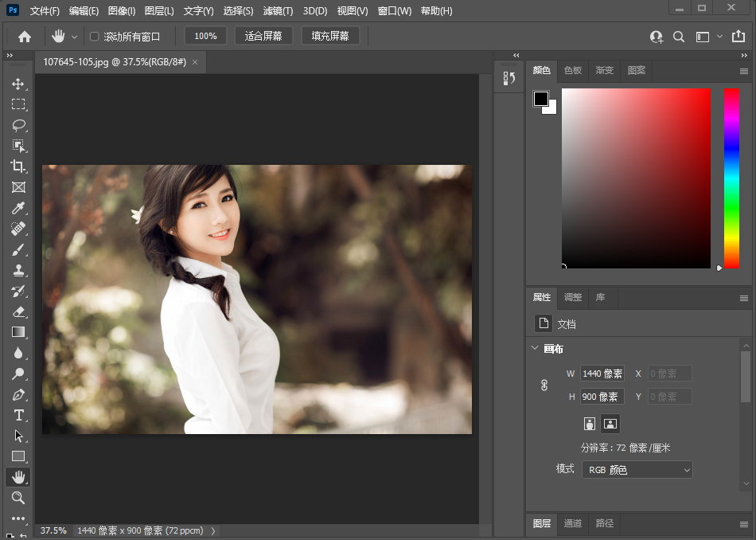Image resolution: width=756 pixels, height=540 pixels.
Task: Open the 模式 RGB 颜色 dropdown
Action: coord(637,470)
